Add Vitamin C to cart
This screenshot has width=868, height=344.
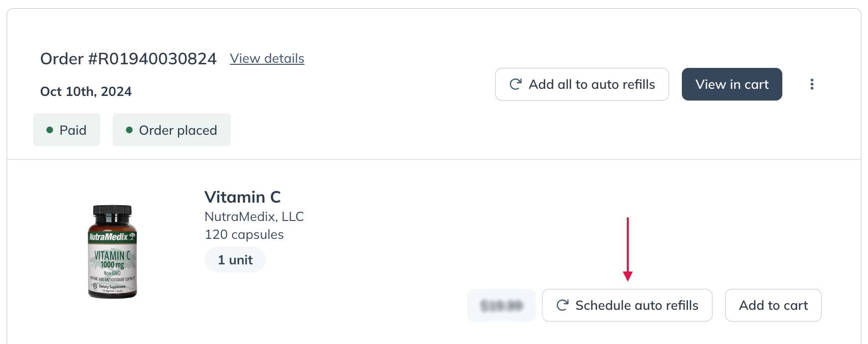(x=773, y=305)
